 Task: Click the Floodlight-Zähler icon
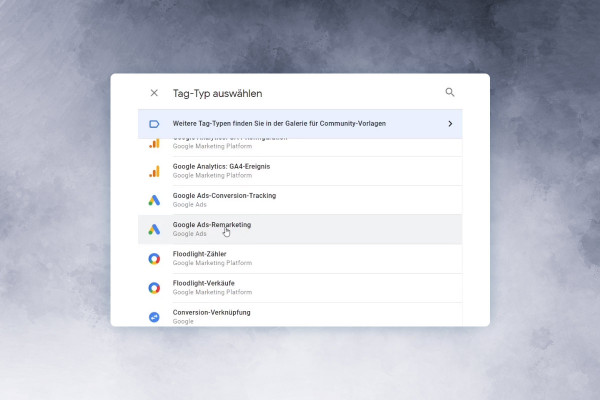pos(154,259)
